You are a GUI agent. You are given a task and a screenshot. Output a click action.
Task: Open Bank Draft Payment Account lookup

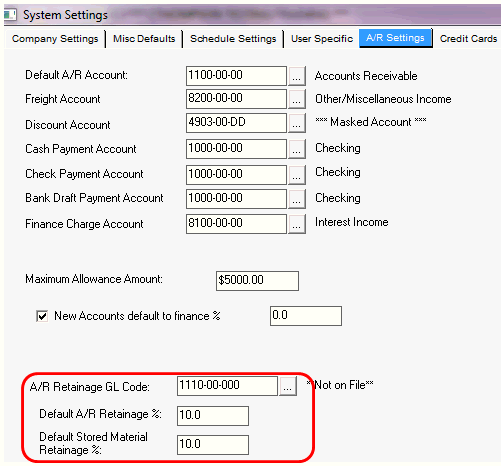tap(297, 199)
